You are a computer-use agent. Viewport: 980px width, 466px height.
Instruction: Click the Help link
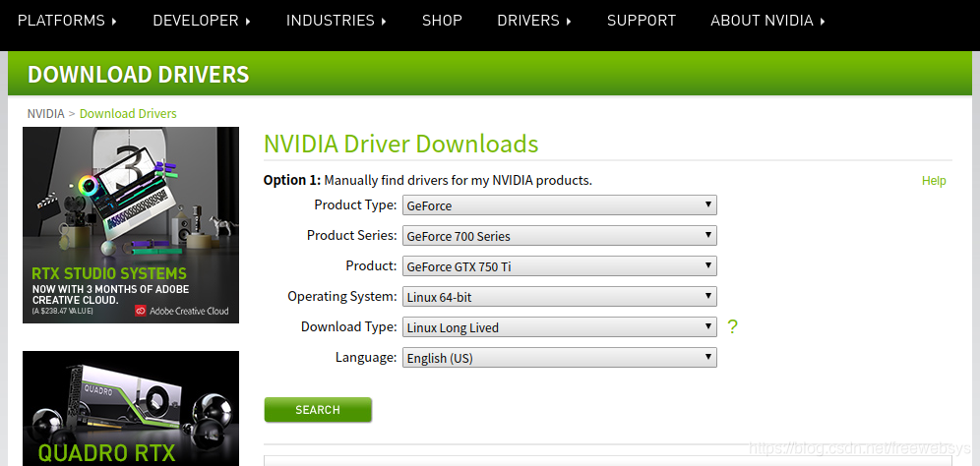point(934,181)
